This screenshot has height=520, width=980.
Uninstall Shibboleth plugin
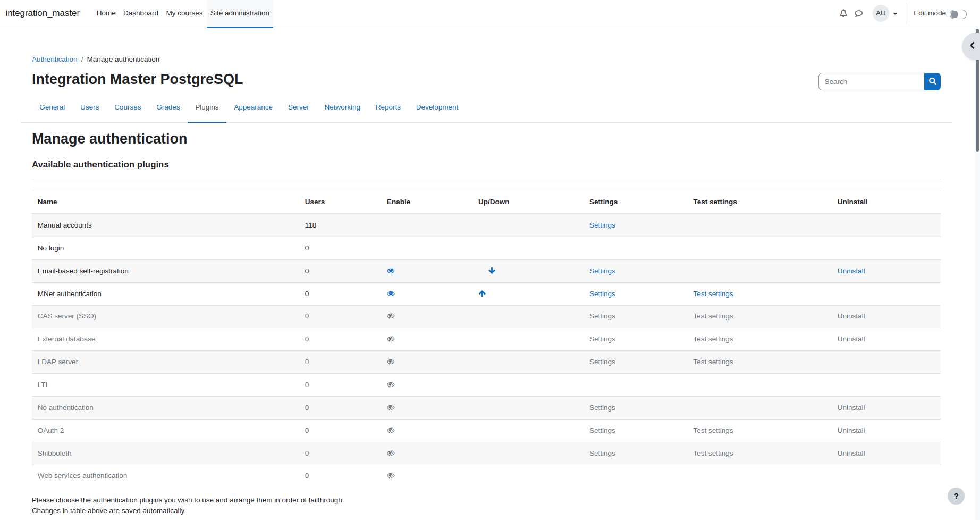click(851, 454)
